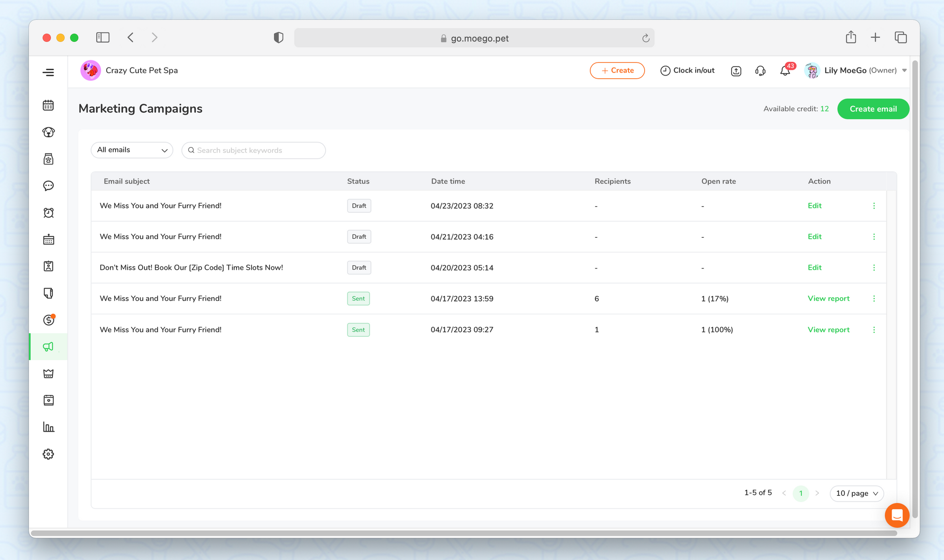Open more options for 04/23/2023 08:32 draft
This screenshot has height=560, width=944.
pos(874,206)
